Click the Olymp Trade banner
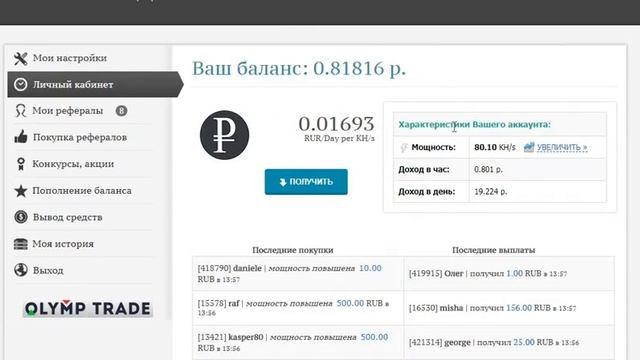The height and width of the screenshot is (360, 640). coord(88,309)
